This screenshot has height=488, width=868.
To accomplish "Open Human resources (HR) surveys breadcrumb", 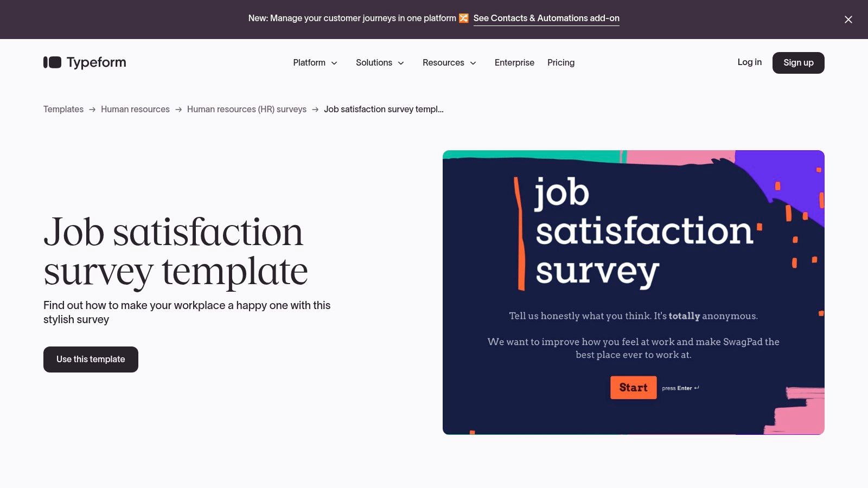I will point(246,109).
